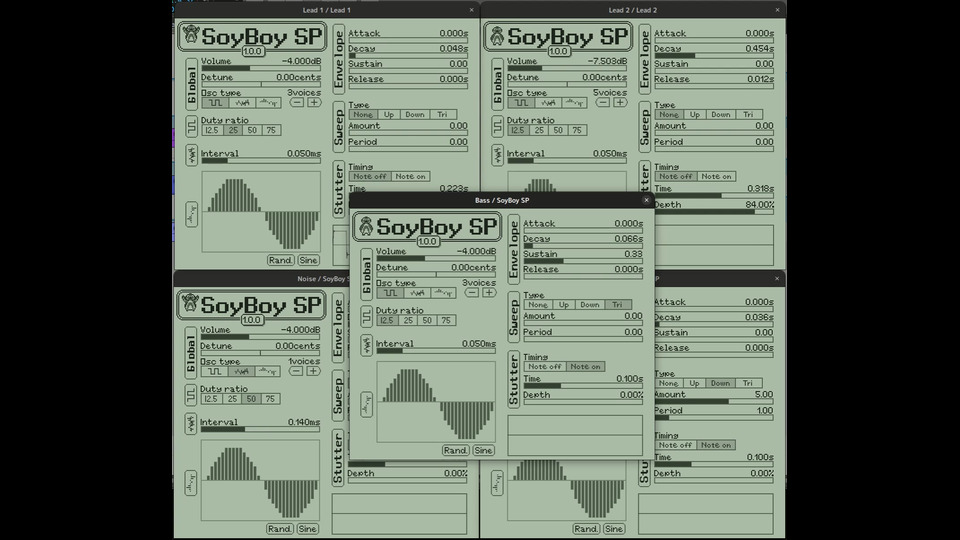Click Sine button in Bass window

click(483, 450)
